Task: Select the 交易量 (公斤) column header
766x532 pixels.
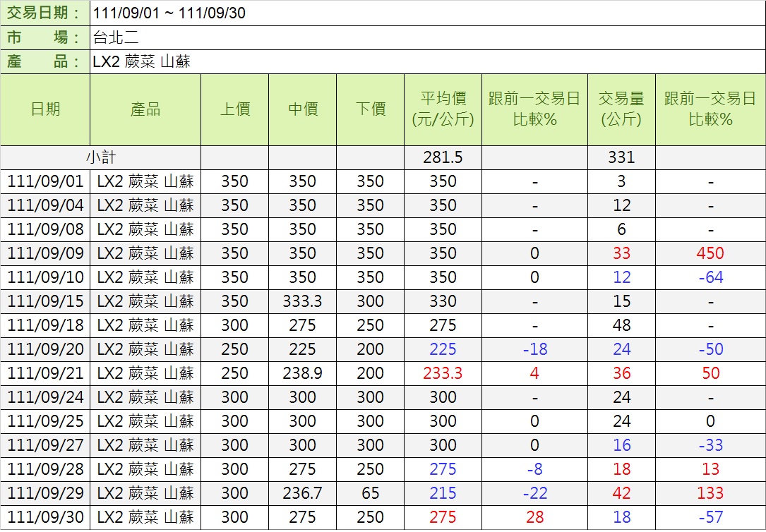Action: (621, 109)
